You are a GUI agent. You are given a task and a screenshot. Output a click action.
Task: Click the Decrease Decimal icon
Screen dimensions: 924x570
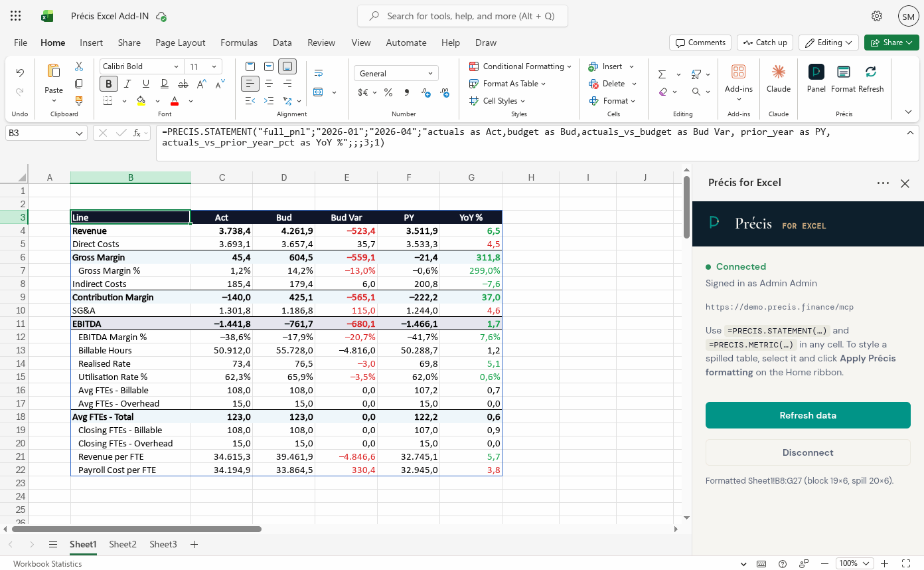pos(425,92)
